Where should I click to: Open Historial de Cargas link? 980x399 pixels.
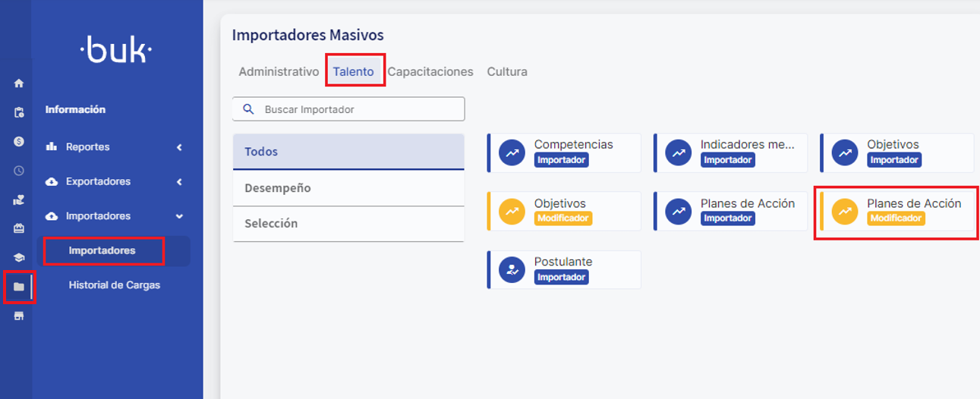tap(114, 285)
